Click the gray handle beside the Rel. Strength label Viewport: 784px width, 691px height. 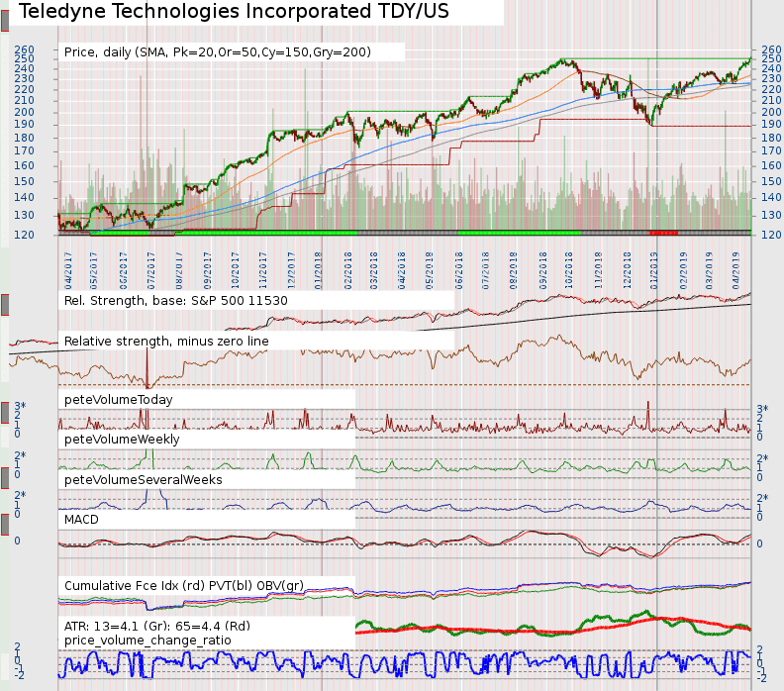[5, 305]
